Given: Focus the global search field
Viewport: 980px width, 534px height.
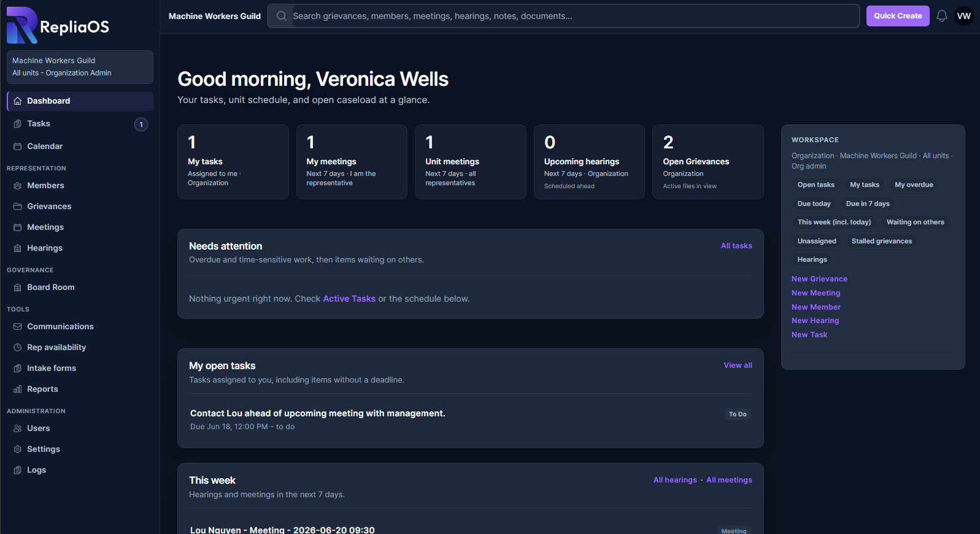Looking at the screenshot, I should point(563,16).
